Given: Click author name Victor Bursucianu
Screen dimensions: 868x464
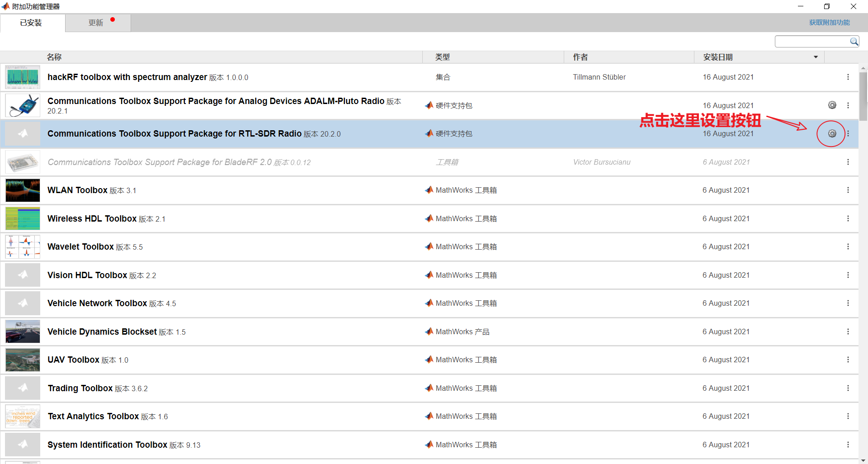Looking at the screenshot, I should [602, 162].
